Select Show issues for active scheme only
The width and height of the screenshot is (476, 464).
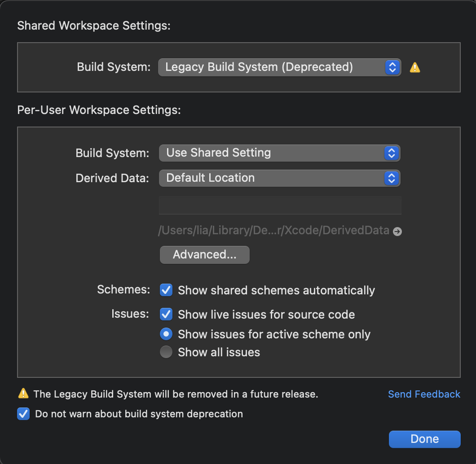tap(166, 334)
